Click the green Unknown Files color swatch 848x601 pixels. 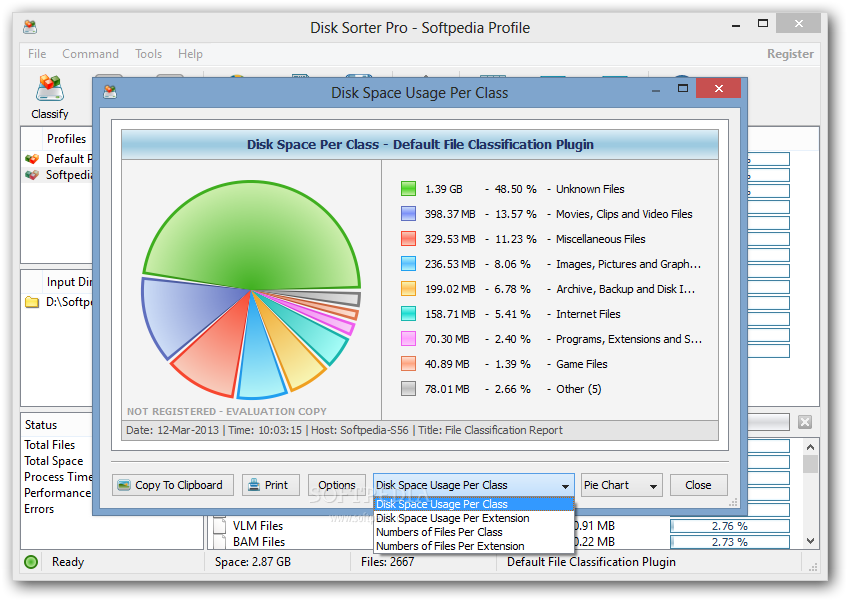pos(408,189)
